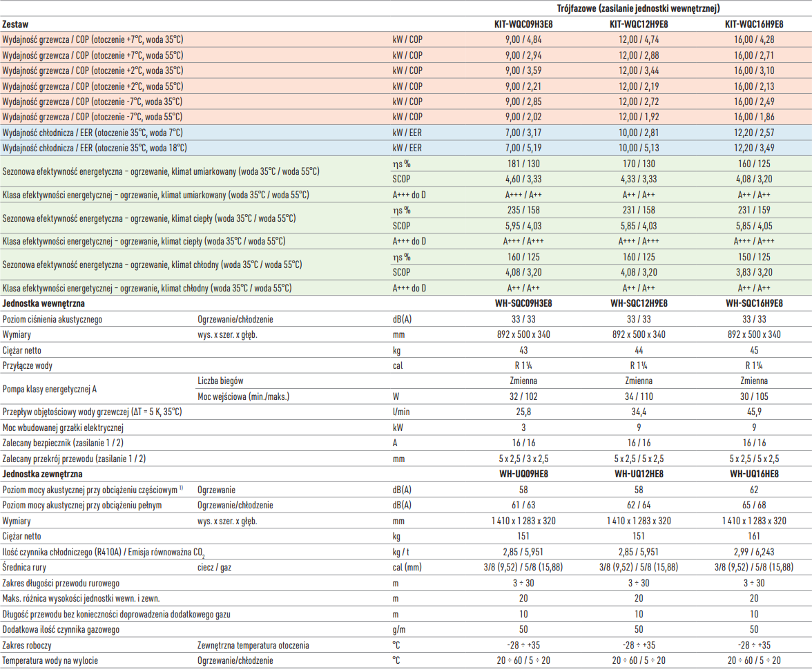Click the 'Zestaw' row label

tap(15, 24)
